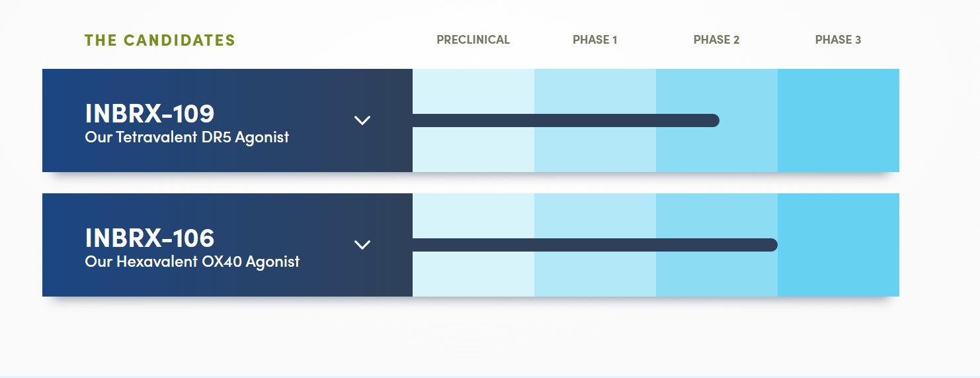Click the PHASE 1 column header
This screenshot has height=378, width=980.
594,40
